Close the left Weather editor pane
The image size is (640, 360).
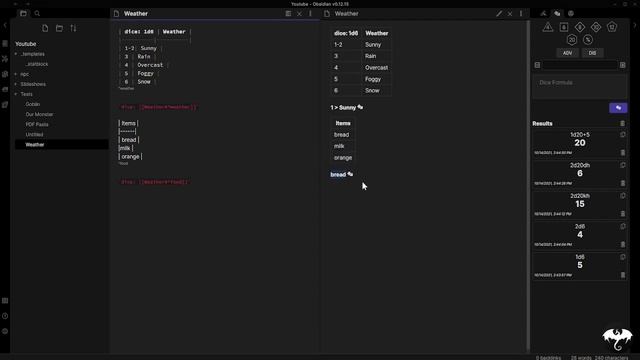(x=299, y=13)
